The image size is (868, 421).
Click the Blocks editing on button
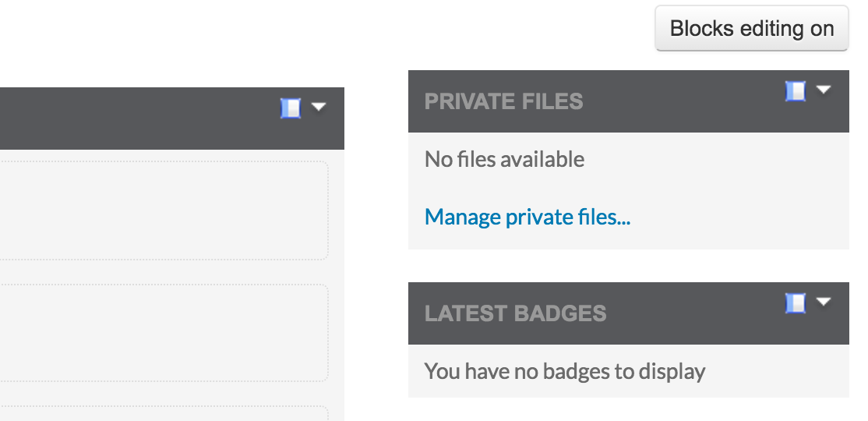pyautogui.click(x=752, y=28)
